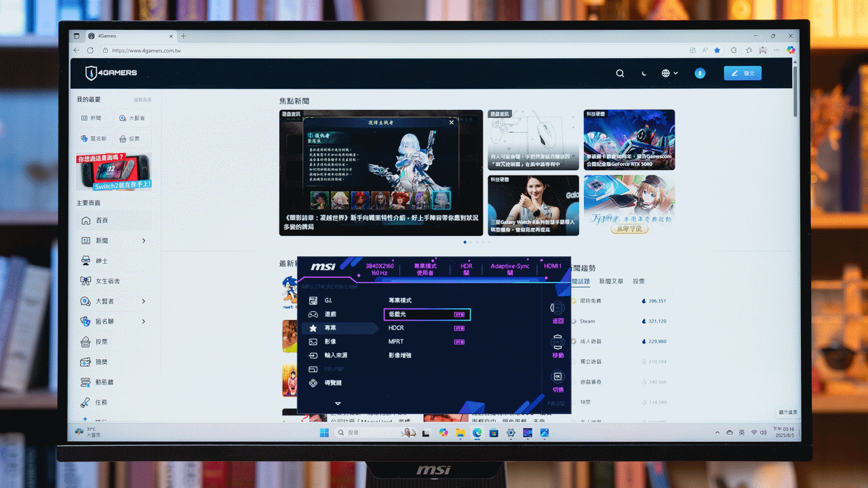The width and height of the screenshot is (868, 488).
Task: Open Windows Start button on taskbar
Action: (x=324, y=432)
